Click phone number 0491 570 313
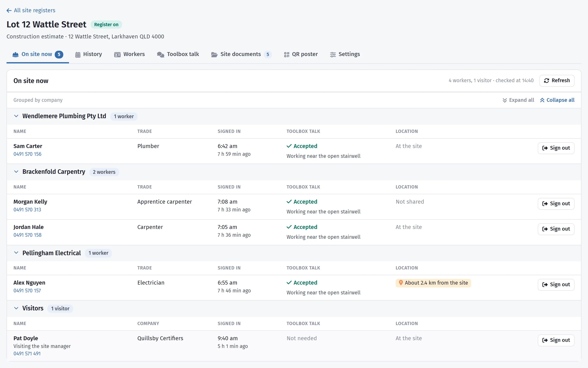588x368 pixels. pos(27,210)
